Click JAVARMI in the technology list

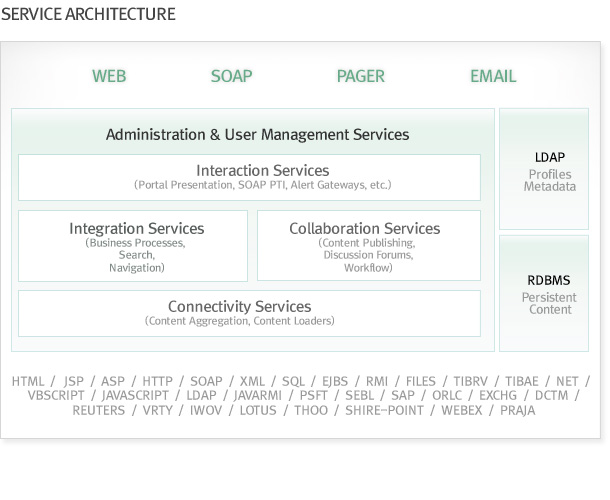258,396
